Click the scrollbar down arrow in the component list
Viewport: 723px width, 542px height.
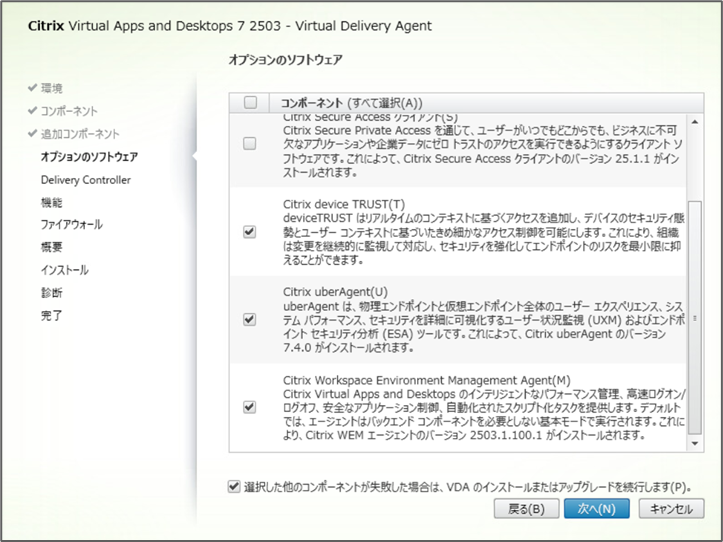click(695, 444)
